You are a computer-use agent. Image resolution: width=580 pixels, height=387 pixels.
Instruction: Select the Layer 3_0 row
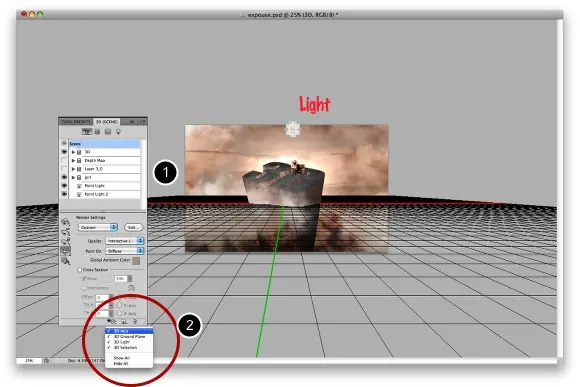pyautogui.click(x=105, y=169)
